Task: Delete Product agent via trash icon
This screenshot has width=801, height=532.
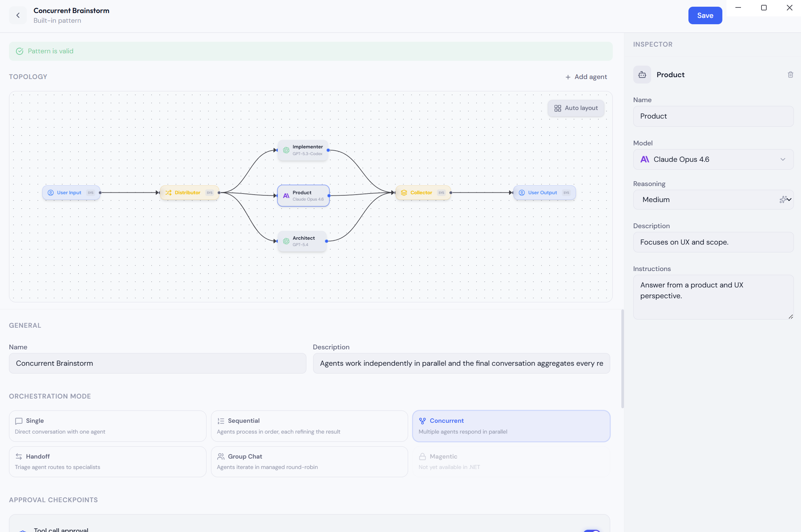Action: 790,75
